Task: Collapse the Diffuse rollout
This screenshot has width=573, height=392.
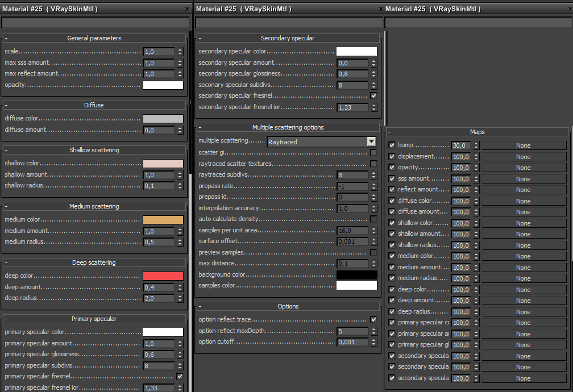Action: [94, 105]
